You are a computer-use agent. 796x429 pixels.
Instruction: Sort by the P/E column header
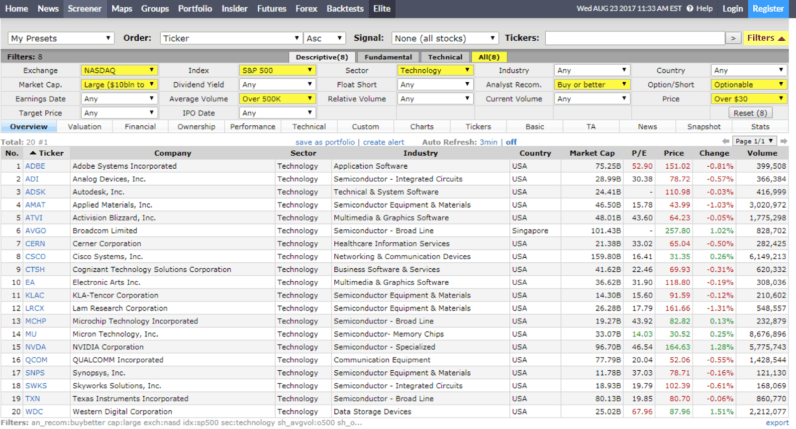[639, 153]
